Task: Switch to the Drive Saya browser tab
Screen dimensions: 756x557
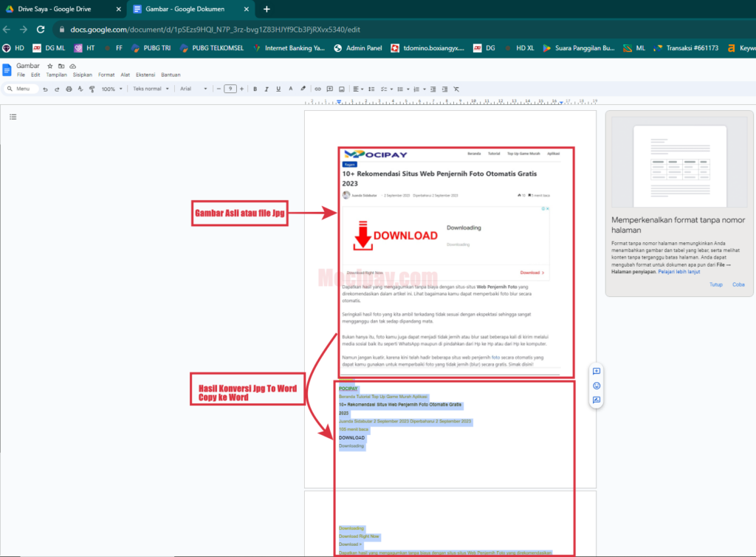Action: coord(55,10)
